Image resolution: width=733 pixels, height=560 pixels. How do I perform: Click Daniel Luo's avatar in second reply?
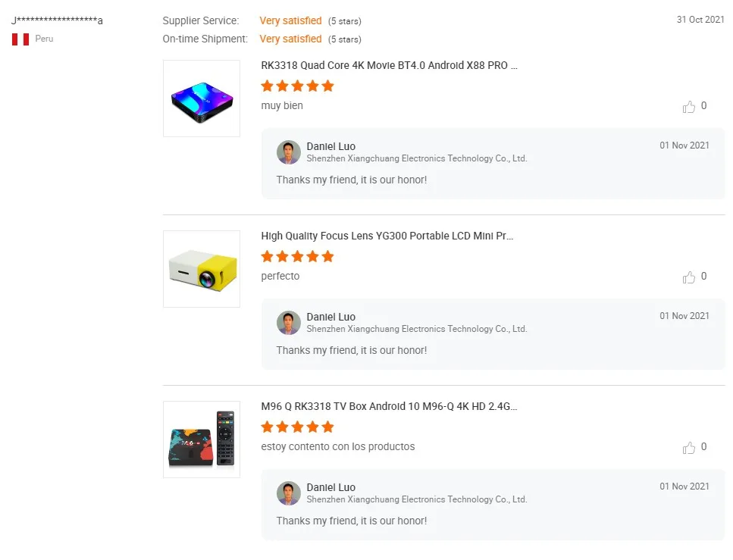(x=289, y=323)
